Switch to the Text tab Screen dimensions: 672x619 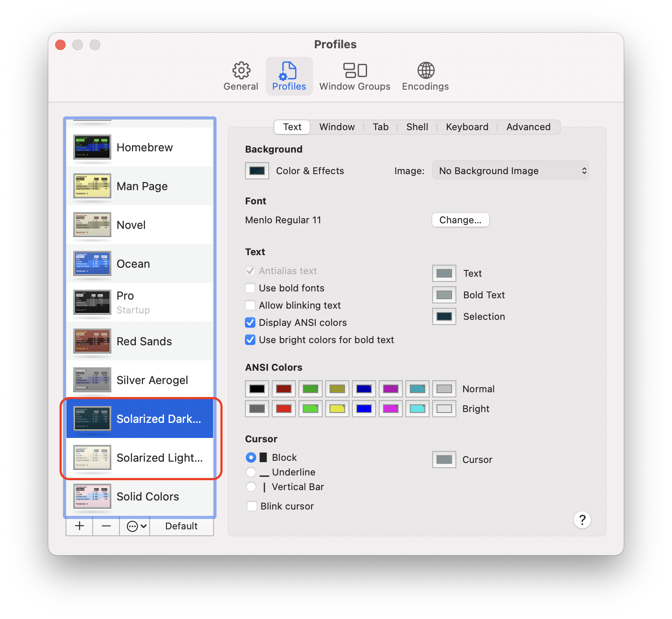[x=292, y=127]
